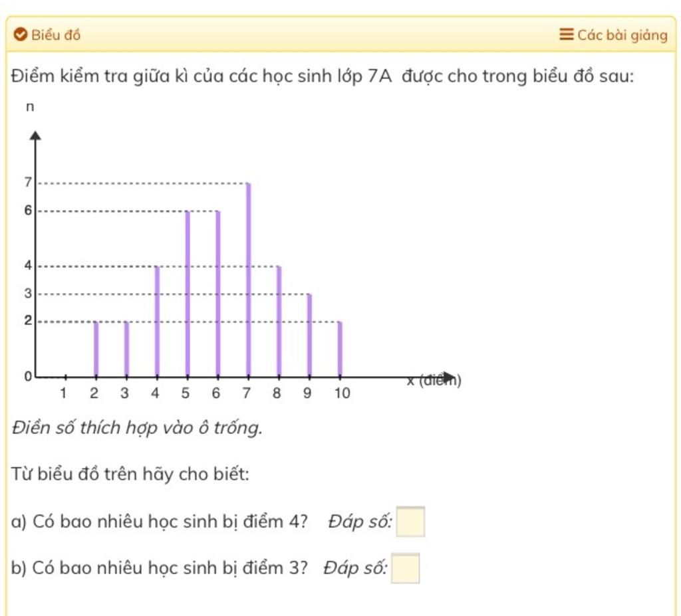Click the purple bar at score 2
Screen dimensions: 681x616
tap(96, 349)
